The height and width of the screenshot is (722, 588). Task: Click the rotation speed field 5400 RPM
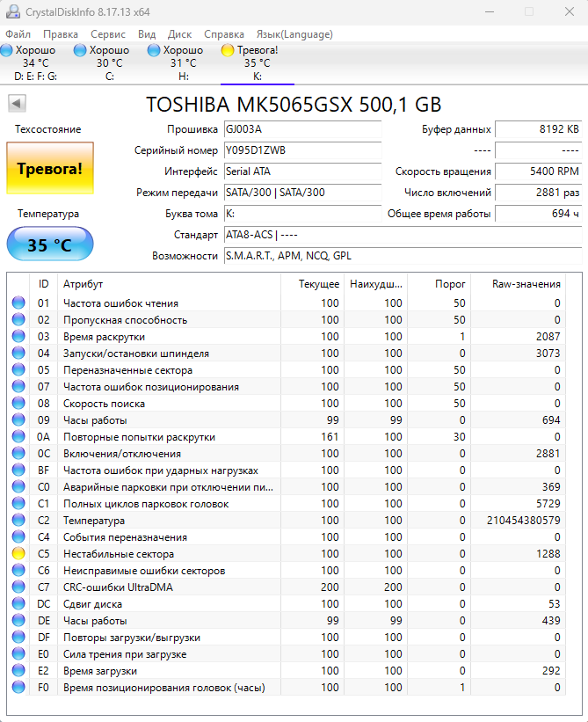(538, 171)
